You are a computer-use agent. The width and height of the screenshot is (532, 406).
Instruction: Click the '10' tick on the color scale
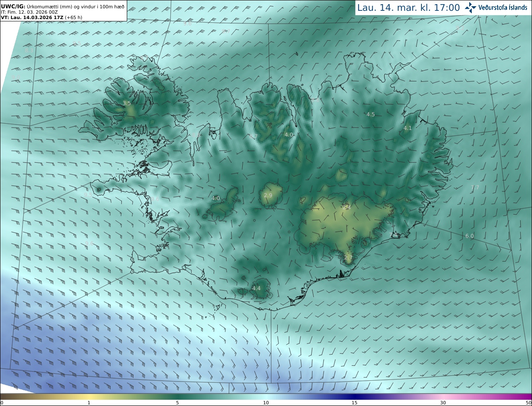tap(266, 403)
